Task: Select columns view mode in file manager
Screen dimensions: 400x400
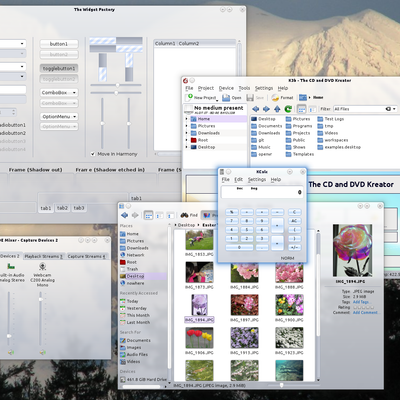Action: [x=170, y=215]
